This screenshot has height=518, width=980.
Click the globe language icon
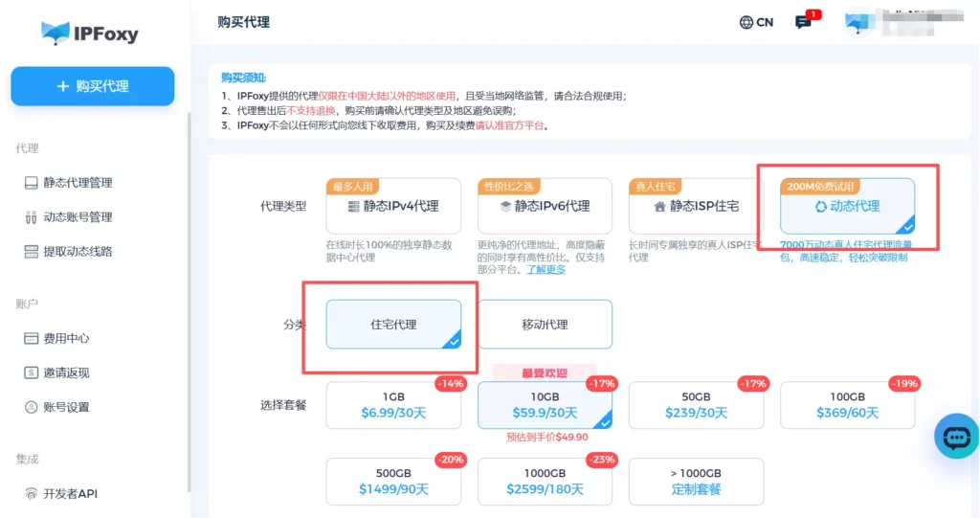point(746,22)
